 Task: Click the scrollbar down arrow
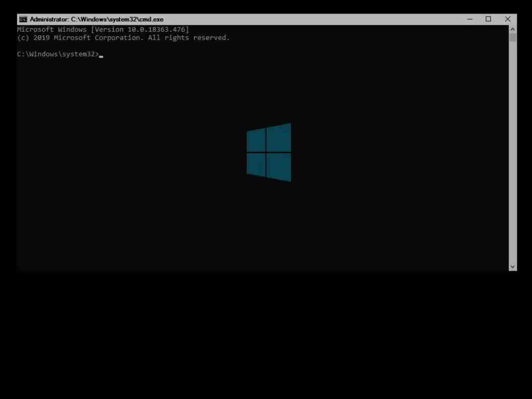pyautogui.click(x=513, y=267)
